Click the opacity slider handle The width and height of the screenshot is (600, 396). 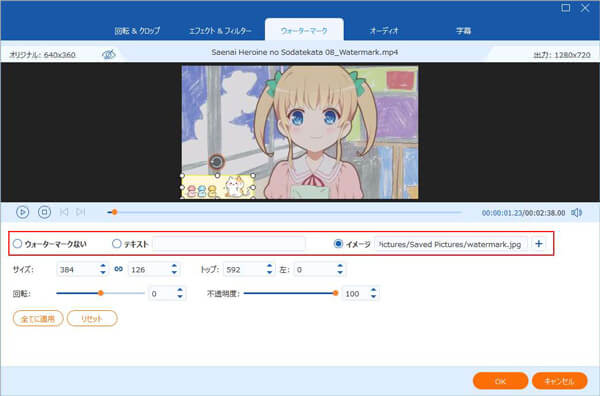[336, 293]
